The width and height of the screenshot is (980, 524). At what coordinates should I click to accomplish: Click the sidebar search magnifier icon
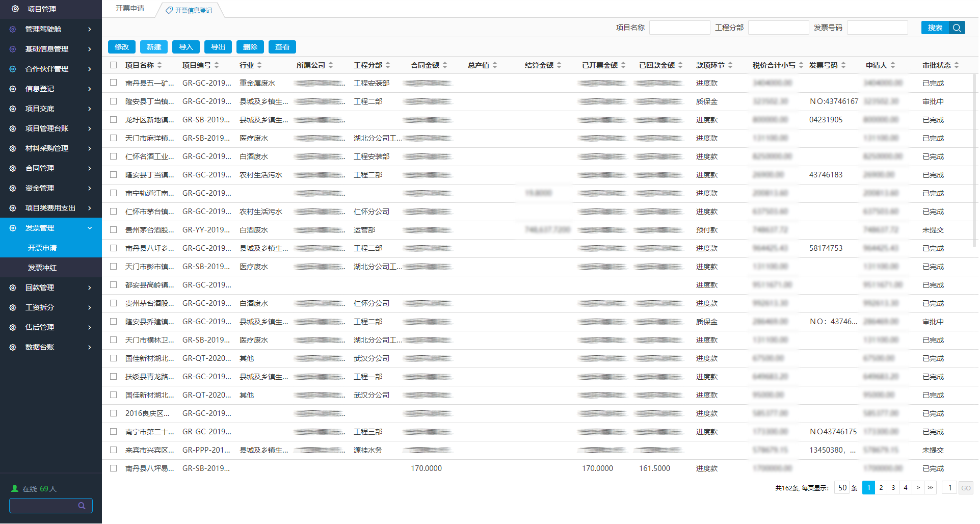[82, 506]
